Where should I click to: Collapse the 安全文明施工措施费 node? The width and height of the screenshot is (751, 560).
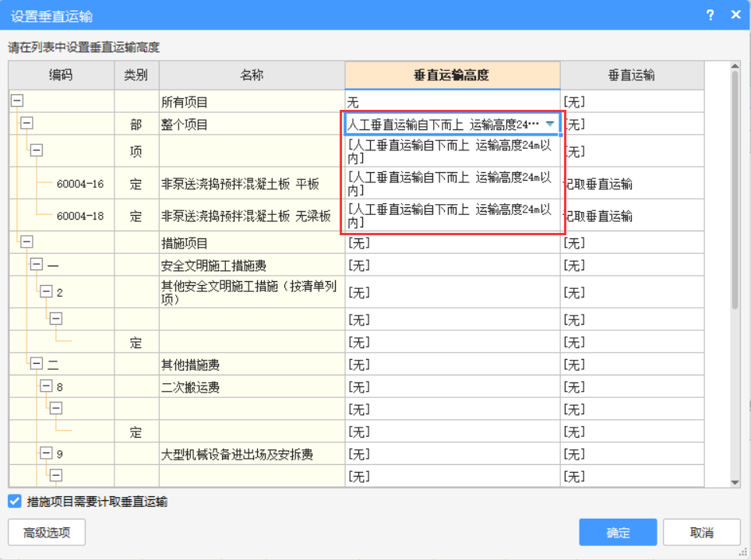pyautogui.click(x=36, y=265)
